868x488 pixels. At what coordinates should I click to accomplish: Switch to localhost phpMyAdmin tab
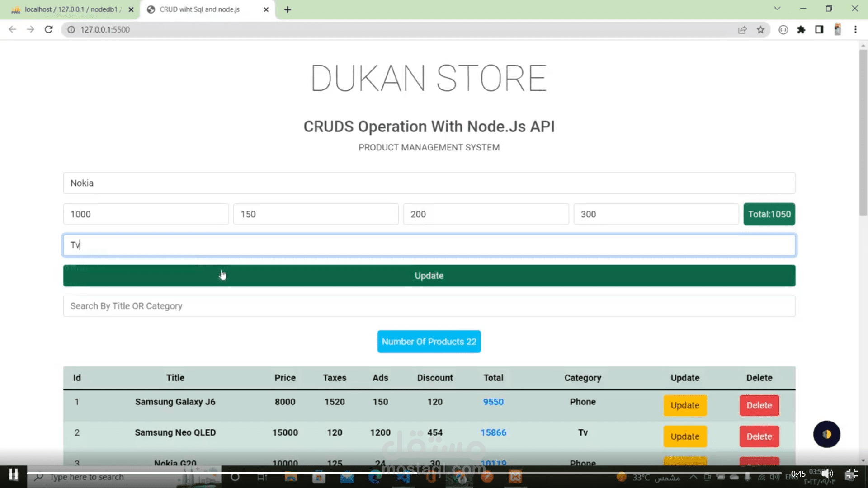pos(72,9)
